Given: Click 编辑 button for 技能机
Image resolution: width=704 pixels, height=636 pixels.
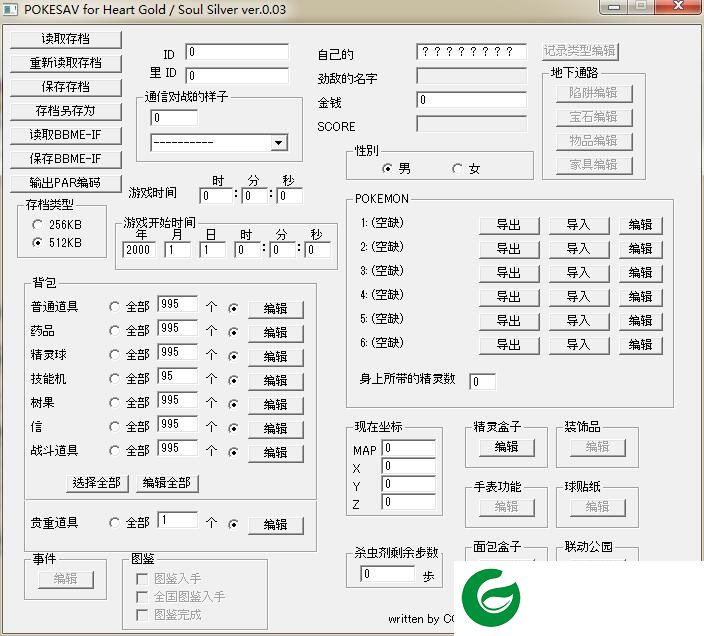Looking at the screenshot, I should pyautogui.click(x=276, y=381).
